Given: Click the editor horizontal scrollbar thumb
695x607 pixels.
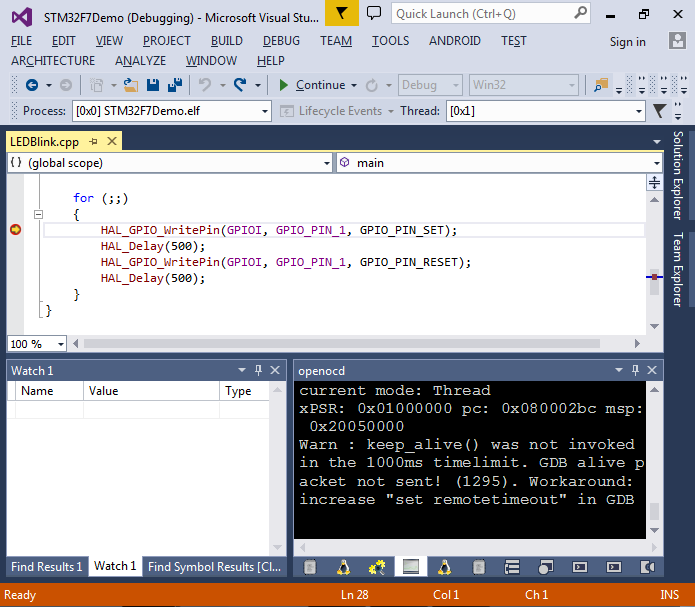Looking at the screenshot, I should 342,344.
